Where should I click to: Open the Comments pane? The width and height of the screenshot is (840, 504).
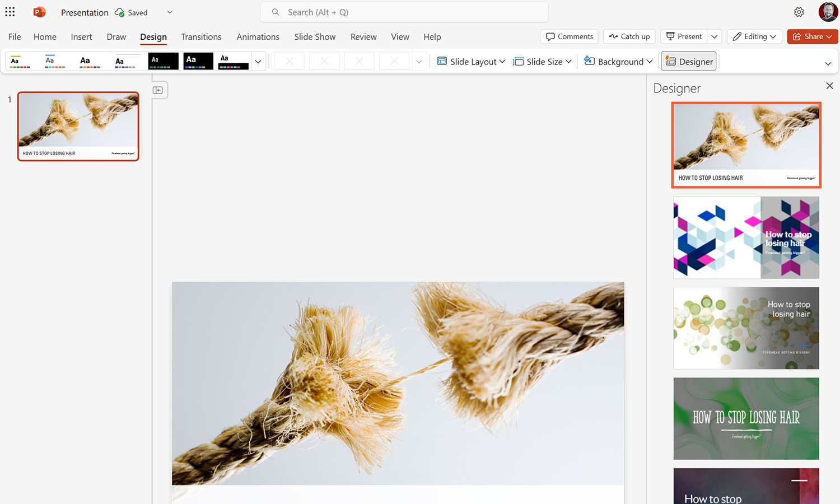click(x=569, y=36)
